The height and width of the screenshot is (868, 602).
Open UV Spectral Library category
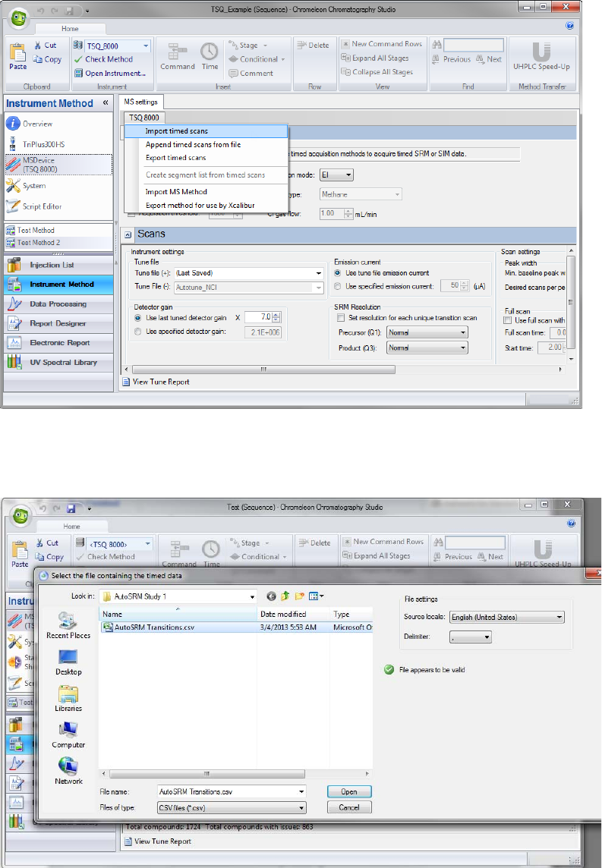[x=58, y=362]
